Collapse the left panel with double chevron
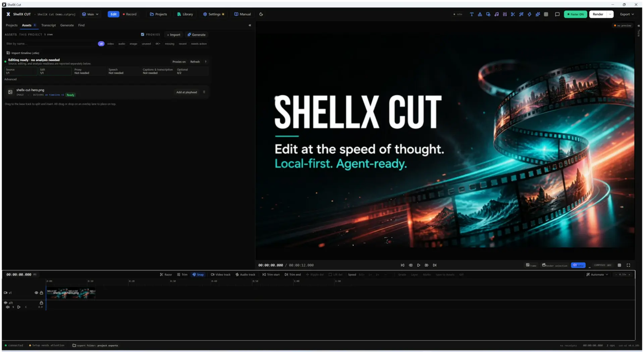 (250, 25)
